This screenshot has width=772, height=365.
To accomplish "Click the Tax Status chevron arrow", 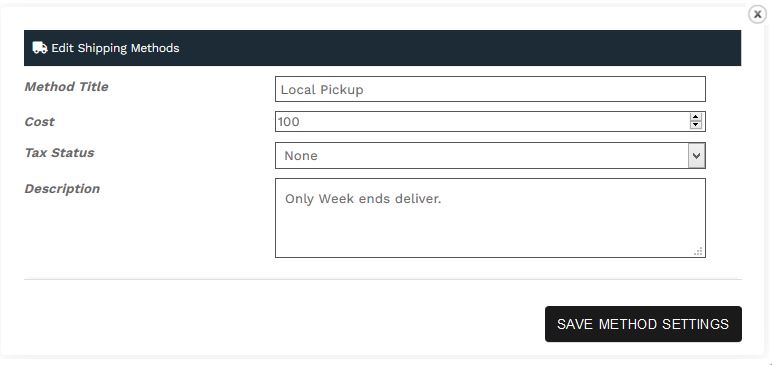I will click(x=696, y=156).
